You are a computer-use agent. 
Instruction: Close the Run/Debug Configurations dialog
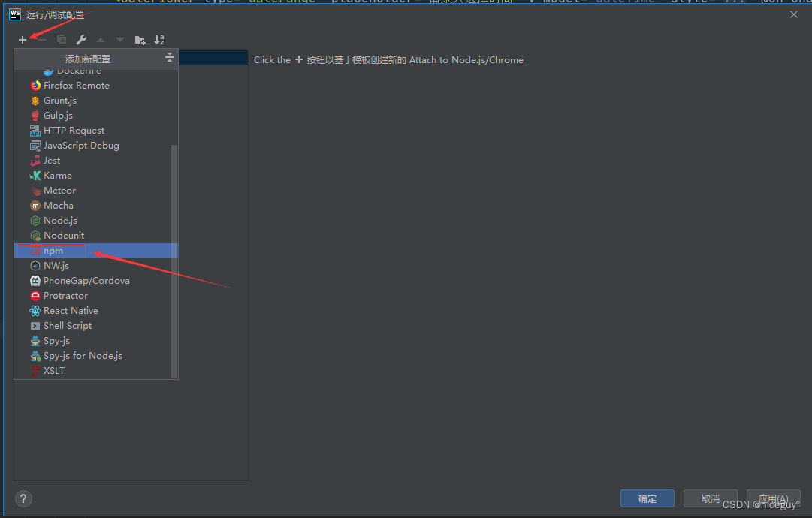pos(794,14)
